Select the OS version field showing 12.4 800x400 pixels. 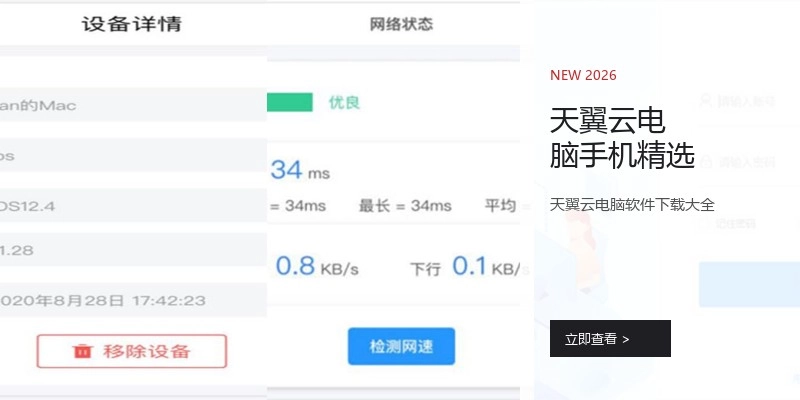[133, 206]
